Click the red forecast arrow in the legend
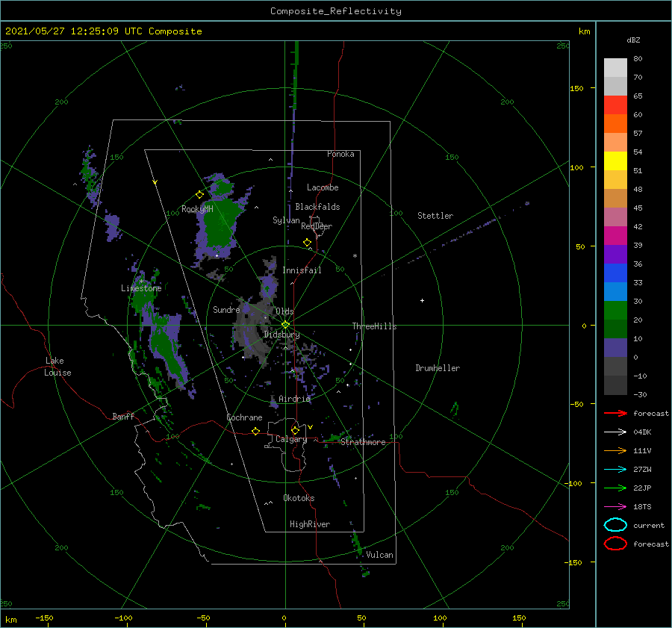The image size is (672, 628). [615, 413]
